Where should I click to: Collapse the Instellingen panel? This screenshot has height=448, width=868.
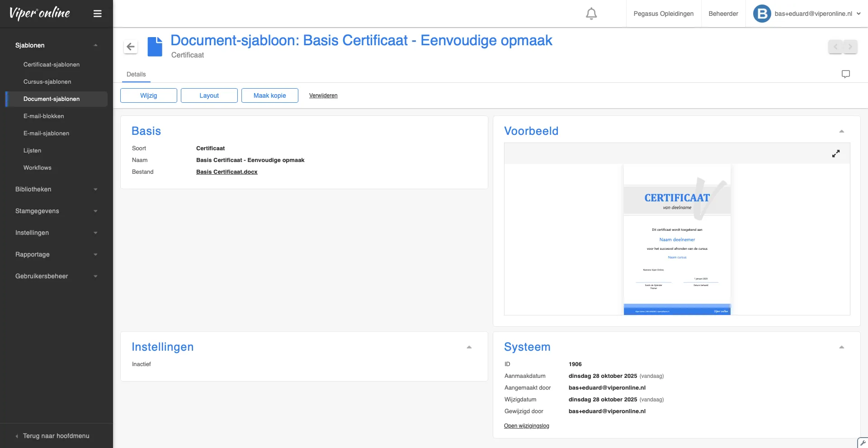tap(469, 347)
